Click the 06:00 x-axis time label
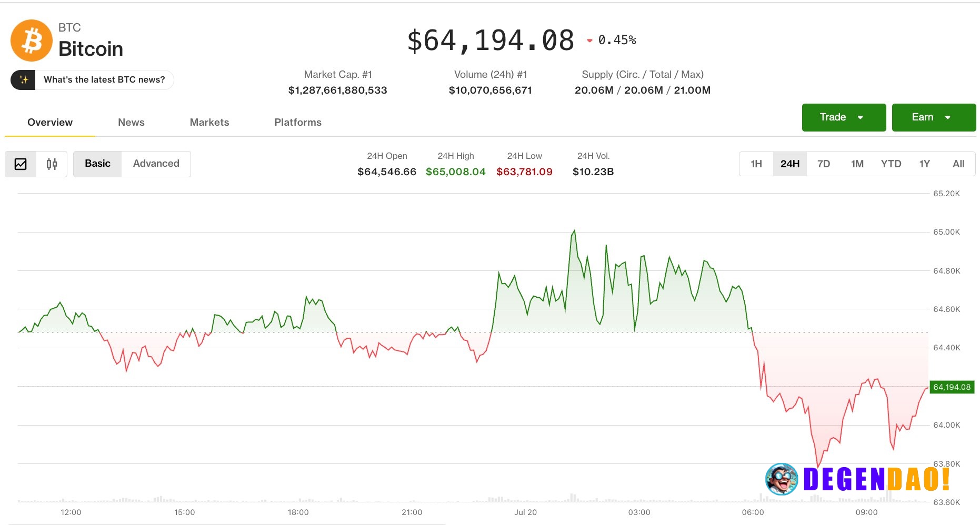The image size is (980, 525). coord(753,512)
